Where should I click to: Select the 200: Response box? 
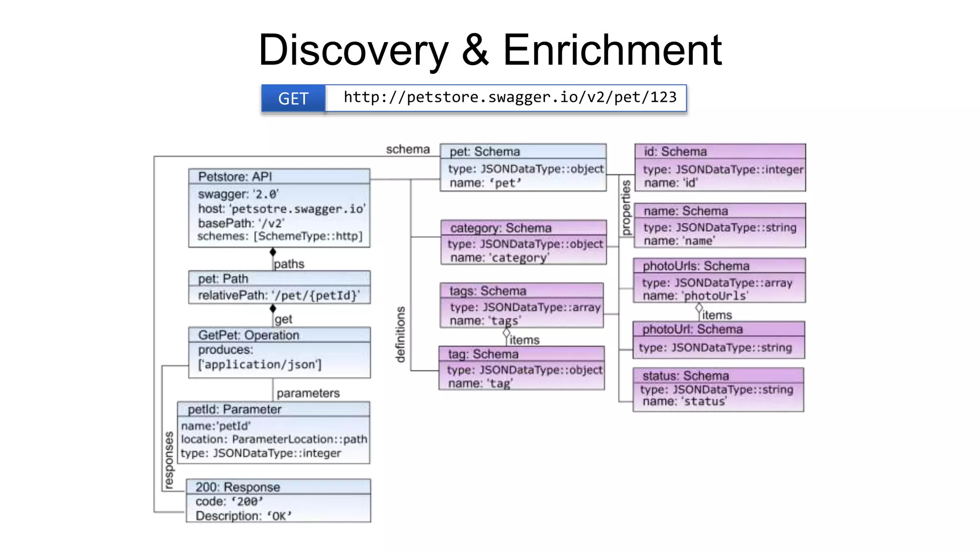point(278,501)
